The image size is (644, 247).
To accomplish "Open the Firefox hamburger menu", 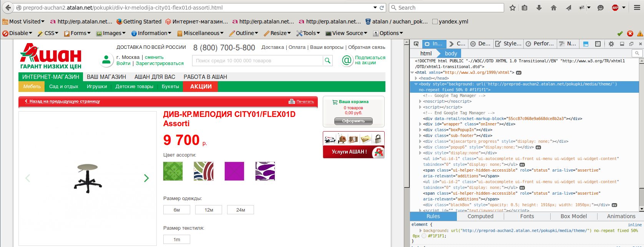I will tap(637, 8).
